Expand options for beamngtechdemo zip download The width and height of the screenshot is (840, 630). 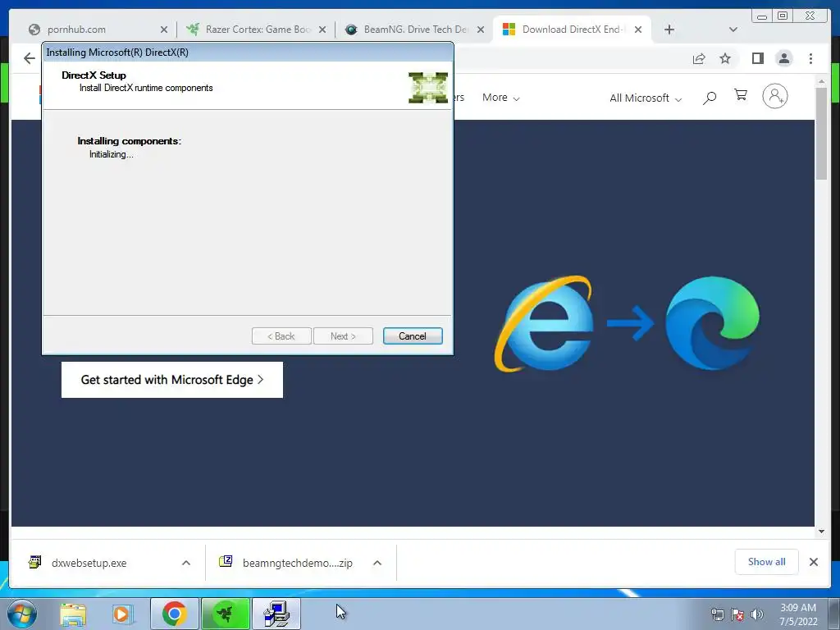tap(377, 563)
